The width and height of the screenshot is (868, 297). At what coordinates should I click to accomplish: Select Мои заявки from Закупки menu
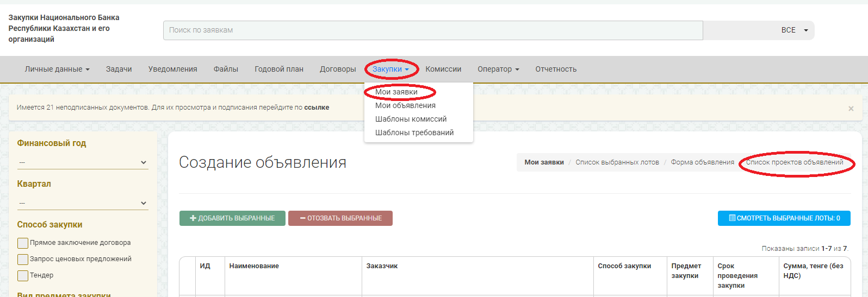(x=396, y=92)
